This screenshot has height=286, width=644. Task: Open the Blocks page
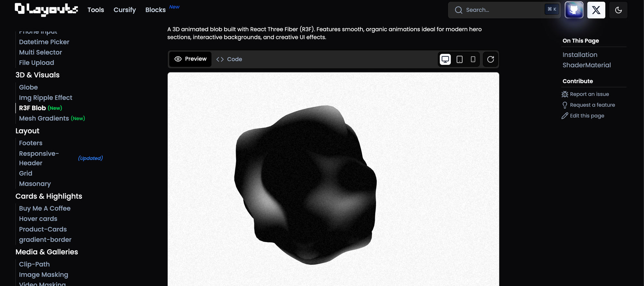click(x=156, y=10)
